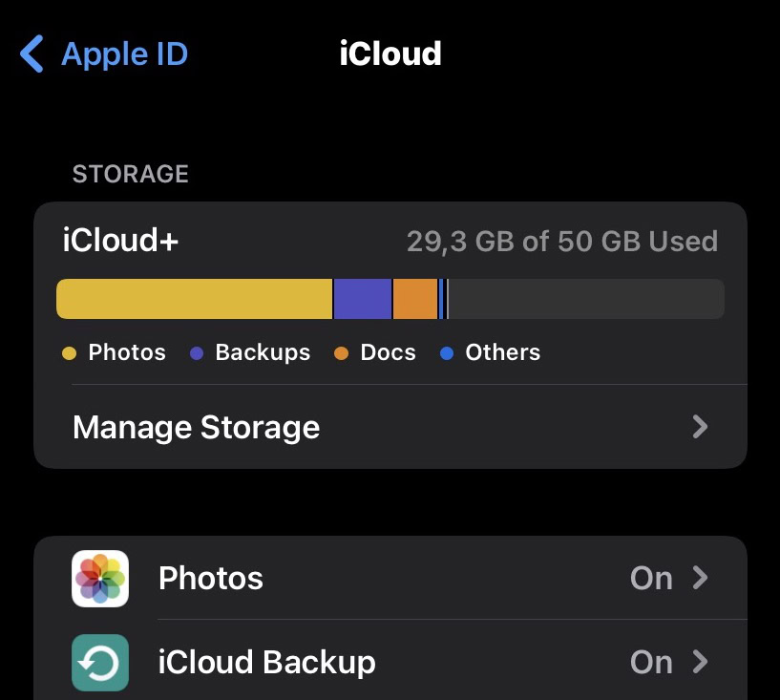The image size is (780, 700).
Task: Open the "Manage Storage" text label
Action: tap(196, 427)
